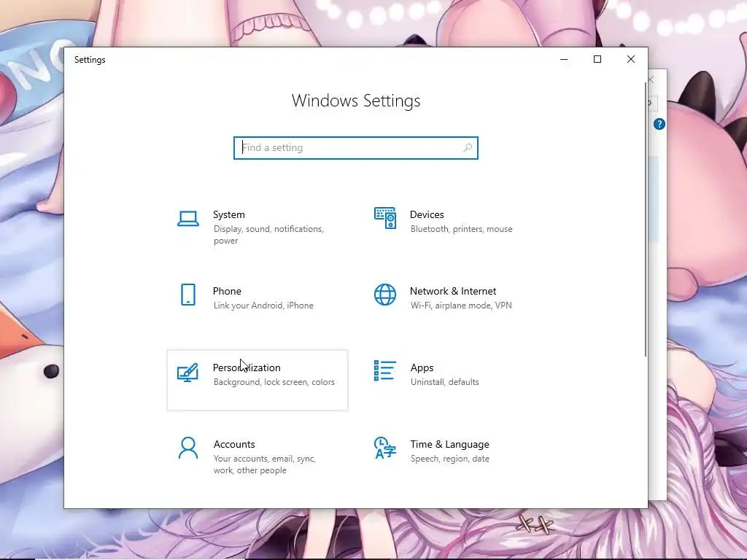
Task: Select the Phone heading
Action: coord(227,291)
